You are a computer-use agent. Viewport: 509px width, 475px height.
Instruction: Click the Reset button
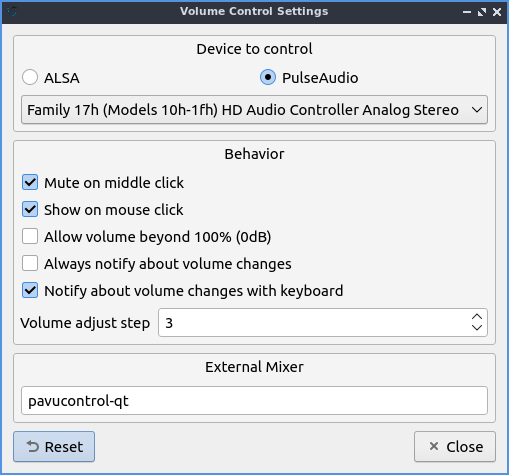54,447
